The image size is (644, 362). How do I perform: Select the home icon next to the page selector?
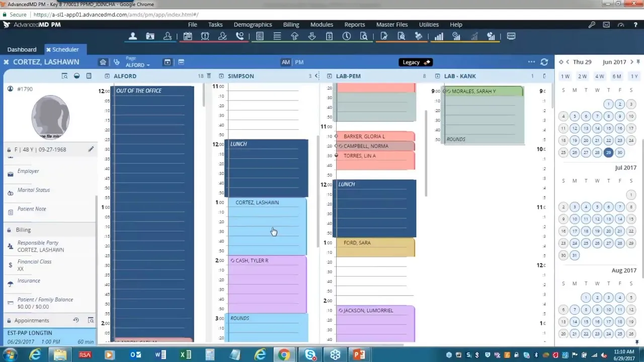coord(103,61)
